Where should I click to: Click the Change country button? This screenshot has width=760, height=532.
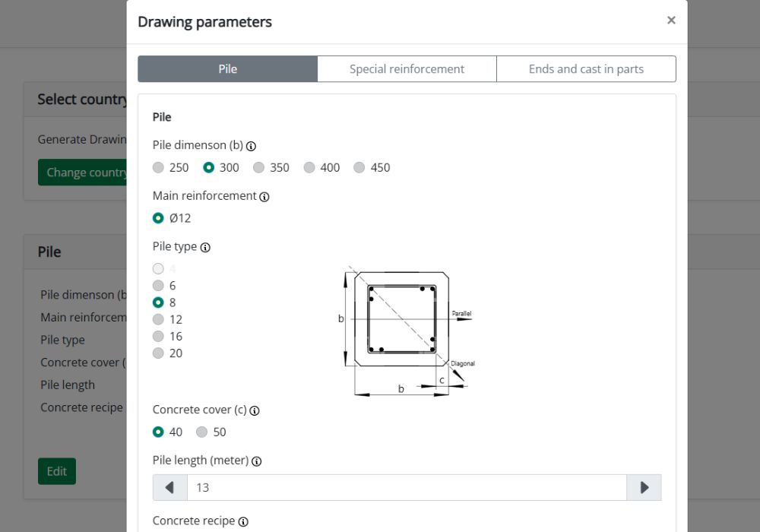pyautogui.click(x=82, y=172)
